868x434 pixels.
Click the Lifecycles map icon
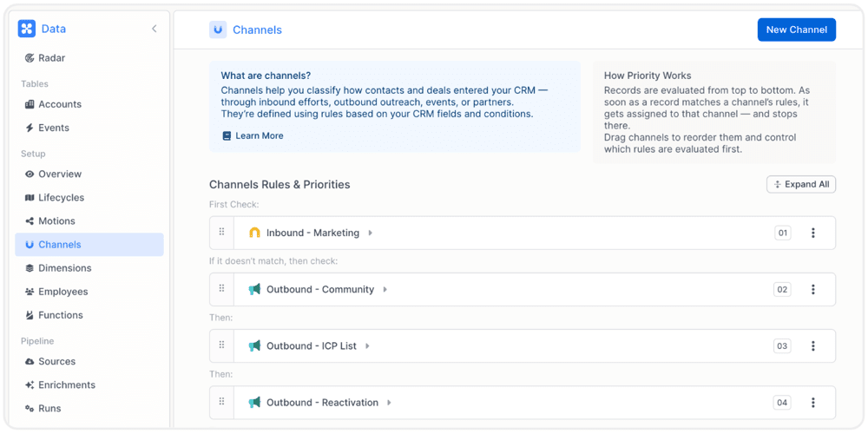click(x=30, y=198)
